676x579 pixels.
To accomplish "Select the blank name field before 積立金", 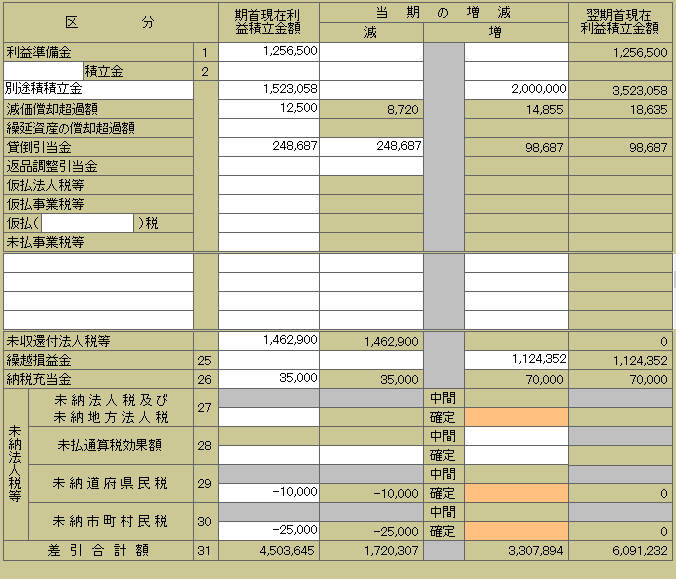I will [x=44, y=71].
